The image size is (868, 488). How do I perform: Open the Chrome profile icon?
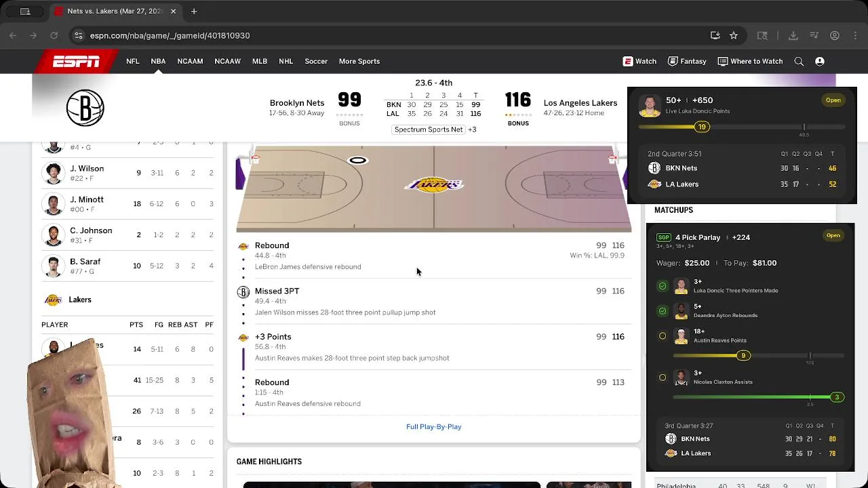tap(835, 35)
